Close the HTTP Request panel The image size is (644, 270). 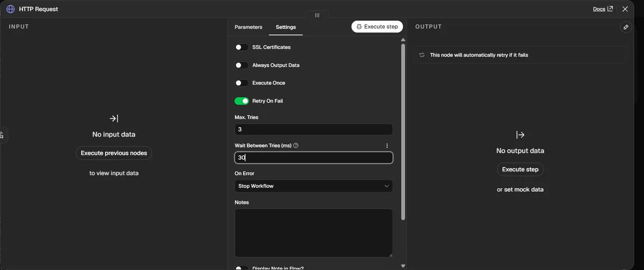click(625, 9)
